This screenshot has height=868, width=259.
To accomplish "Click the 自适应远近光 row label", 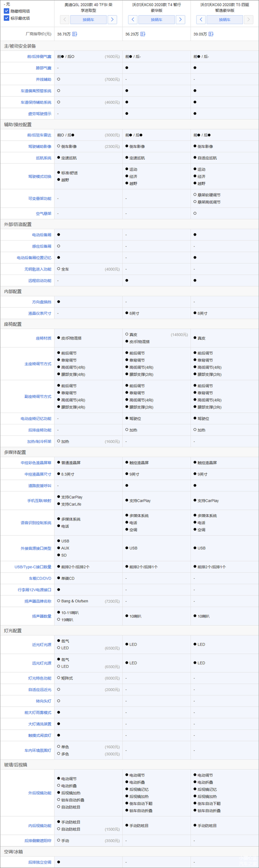I will tap(40, 690).
